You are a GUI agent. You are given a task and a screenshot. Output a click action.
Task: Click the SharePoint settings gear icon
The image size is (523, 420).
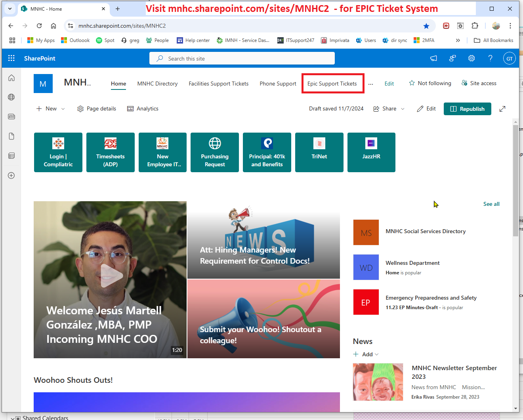click(x=471, y=58)
